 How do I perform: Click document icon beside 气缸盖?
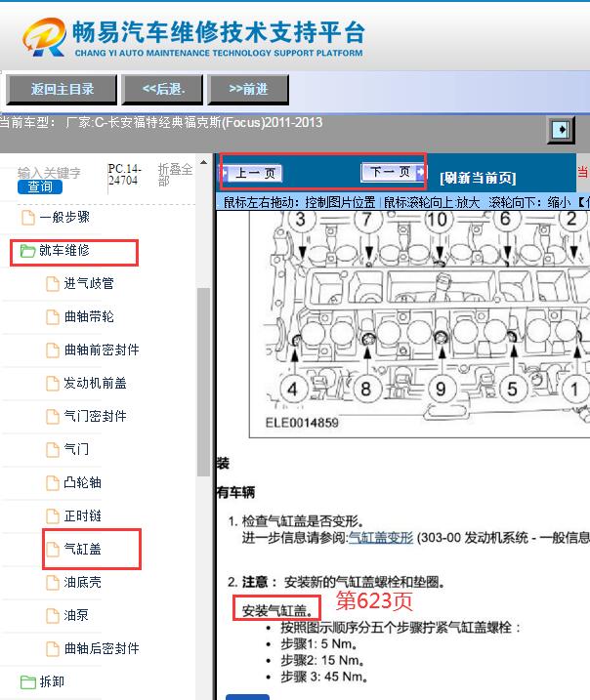(53, 549)
